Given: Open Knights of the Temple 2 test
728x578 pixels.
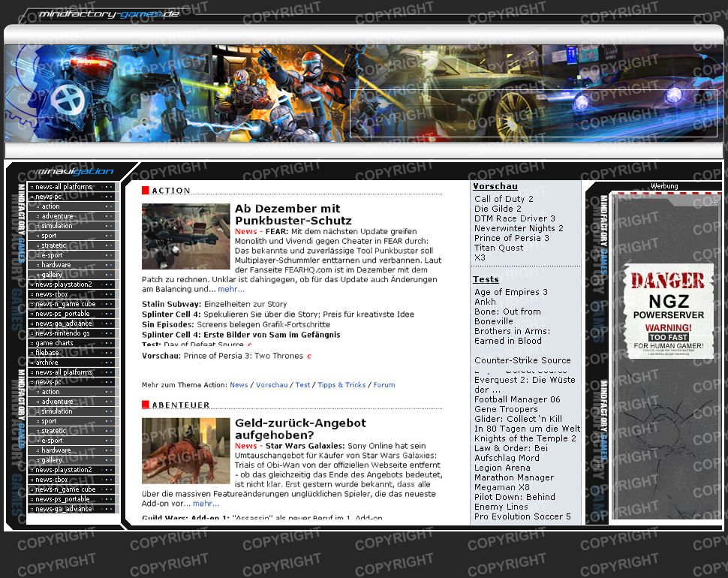Looking at the screenshot, I should [x=525, y=438].
